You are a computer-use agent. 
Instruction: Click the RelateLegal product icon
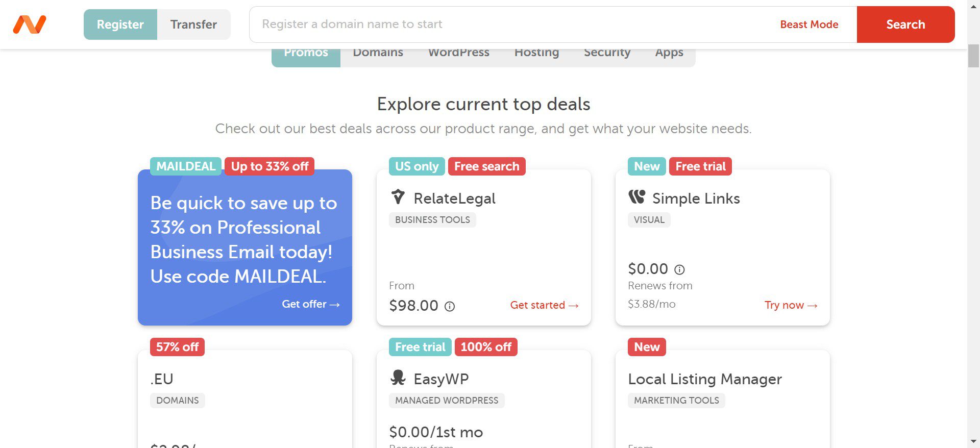[x=398, y=197]
